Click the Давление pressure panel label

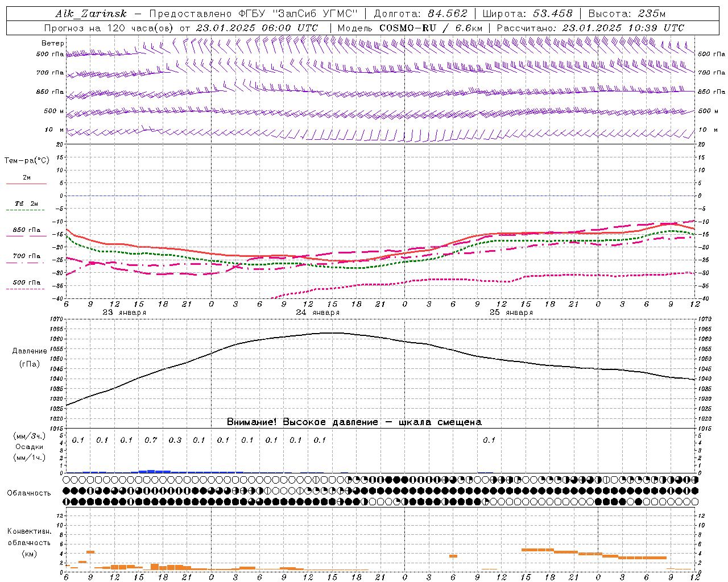[x=30, y=351]
